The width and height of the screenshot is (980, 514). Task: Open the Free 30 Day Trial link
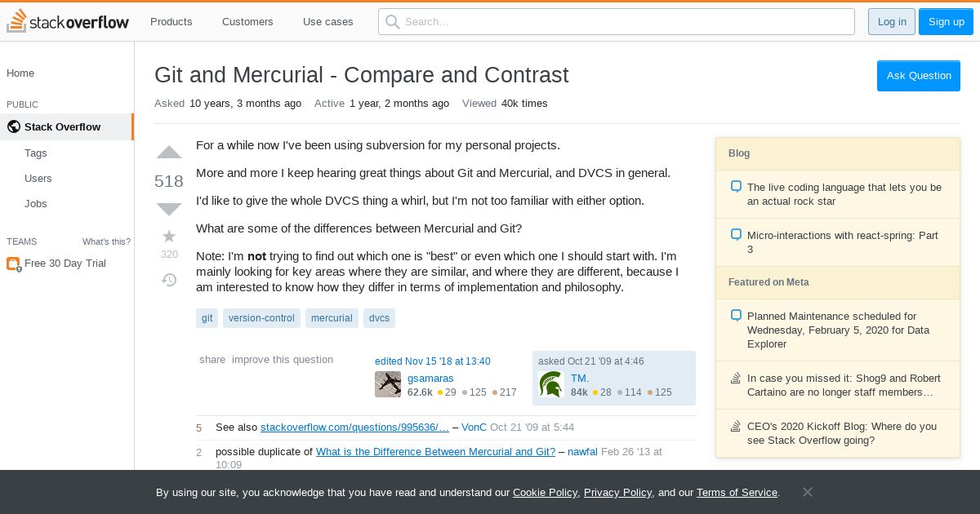coord(65,264)
